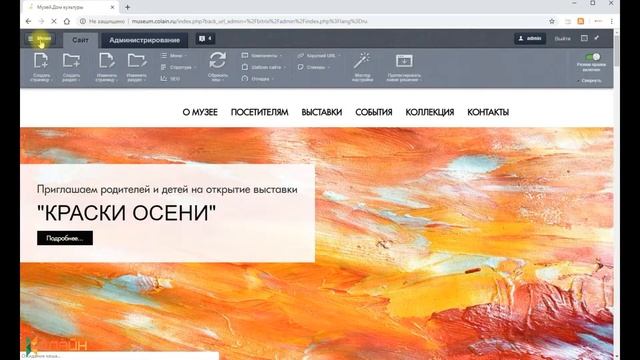Open the Меню dropdown in toolbar
The image size is (640, 360).
[x=174, y=56]
